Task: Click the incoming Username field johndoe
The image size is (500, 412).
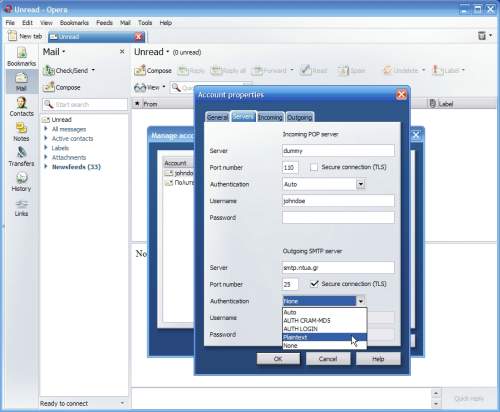Action: (338, 201)
